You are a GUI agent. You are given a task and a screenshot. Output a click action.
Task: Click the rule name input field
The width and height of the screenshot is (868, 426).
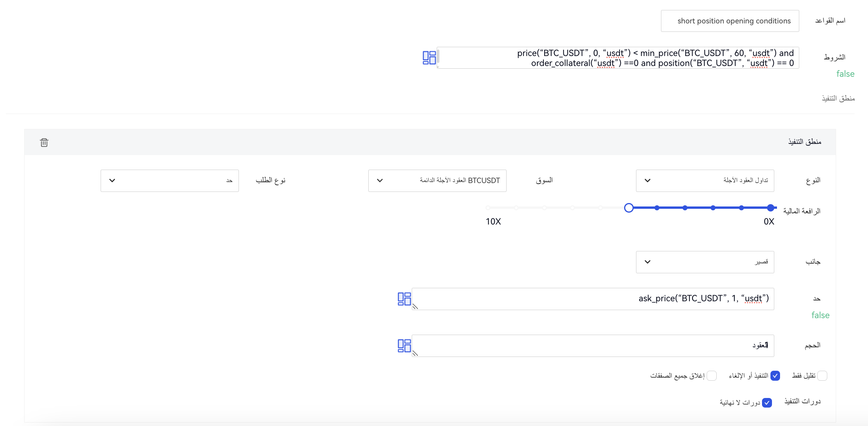point(730,21)
